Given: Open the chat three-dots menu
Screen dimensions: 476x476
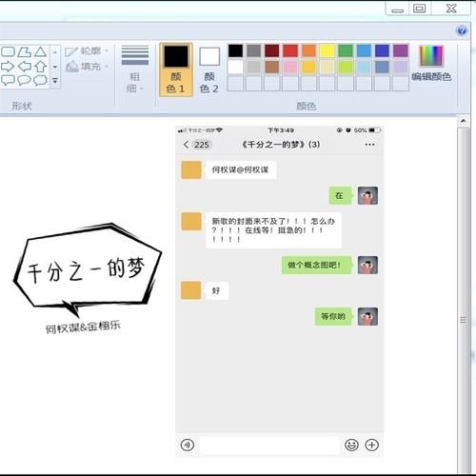Looking at the screenshot, I should [369, 145].
